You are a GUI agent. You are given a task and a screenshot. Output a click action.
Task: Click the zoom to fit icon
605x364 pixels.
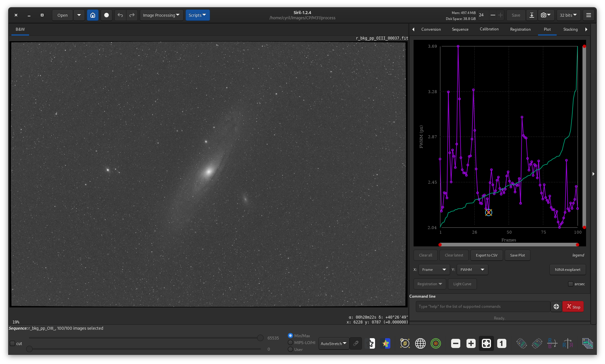[x=486, y=343]
